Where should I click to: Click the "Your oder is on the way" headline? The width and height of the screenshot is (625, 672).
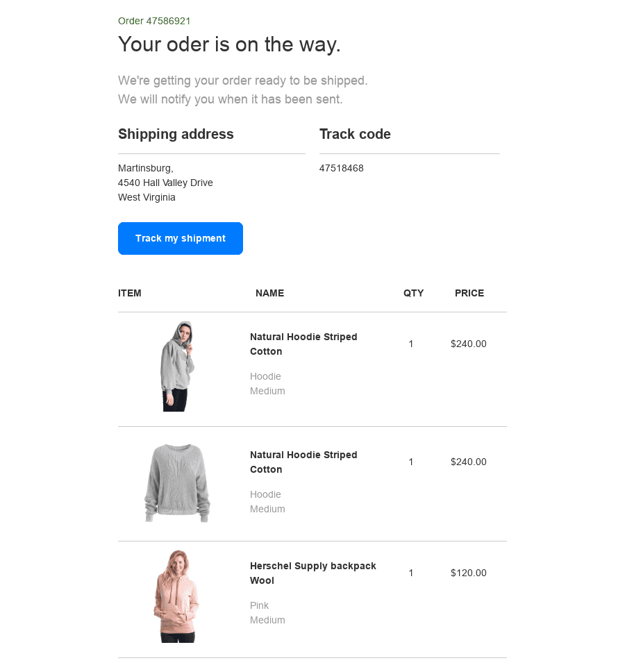(229, 44)
